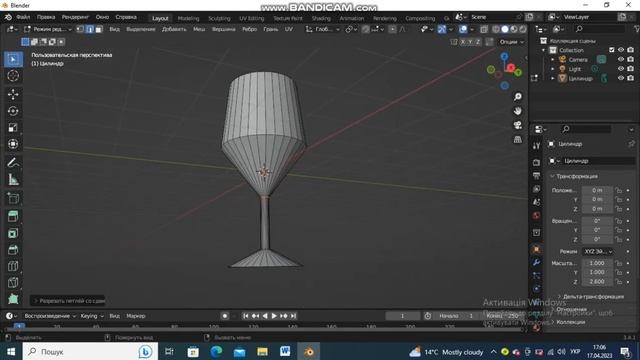Activate the Scale tool

point(13,128)
